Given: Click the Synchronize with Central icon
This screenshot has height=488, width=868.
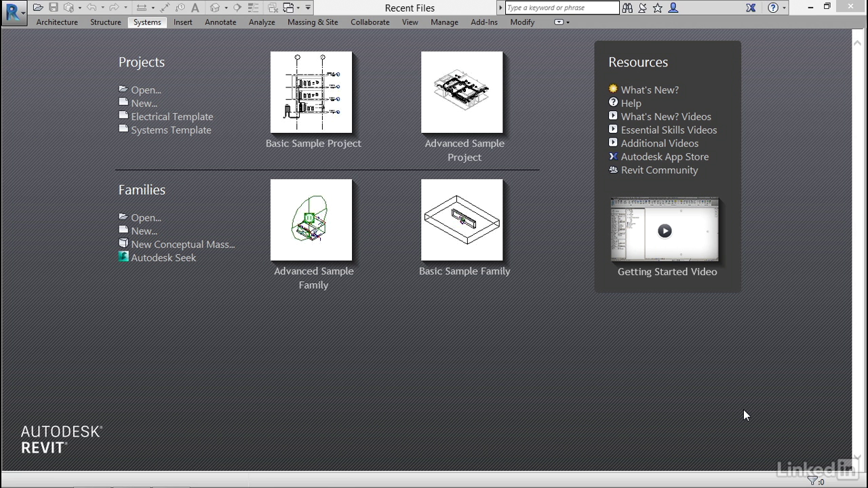Looking at the screenshot, I should coord(68,7).
